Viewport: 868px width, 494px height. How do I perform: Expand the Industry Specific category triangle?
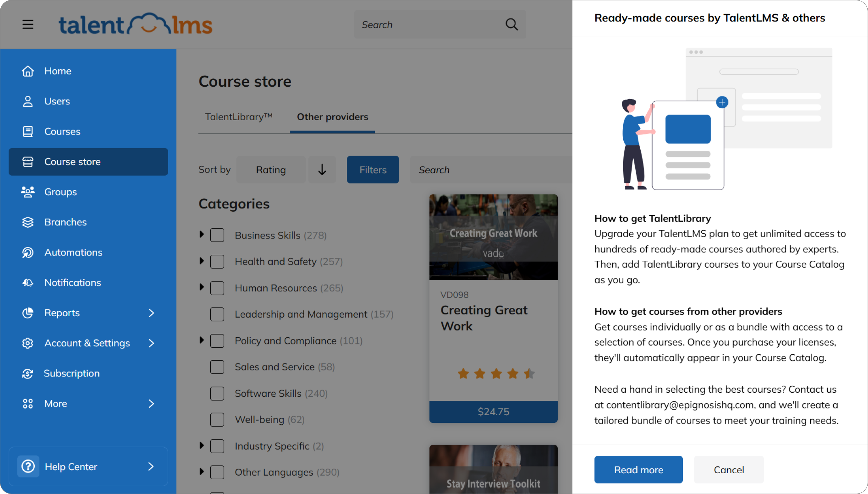(x=202, y=445)
